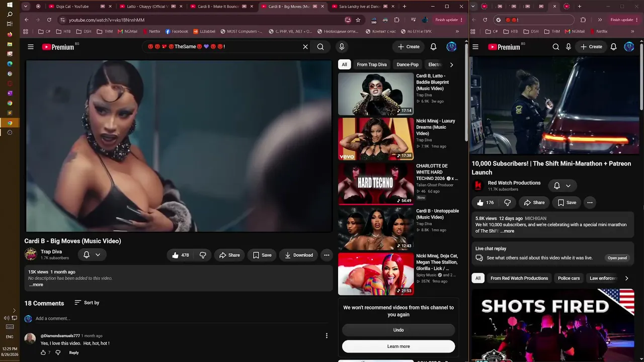Open YouTube search in right window
Viewport: 644px width, 362px height.
click(x=555, y=47)
